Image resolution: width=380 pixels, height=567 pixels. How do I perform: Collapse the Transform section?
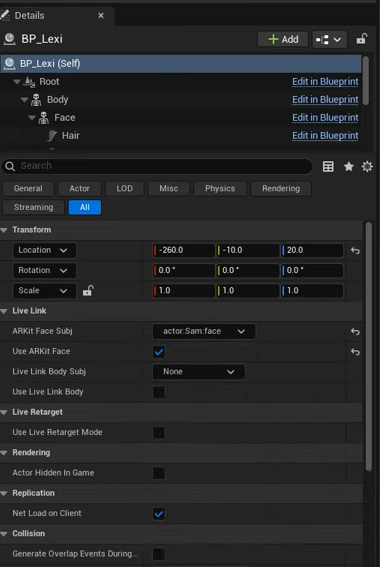click(x=4, y=230)
